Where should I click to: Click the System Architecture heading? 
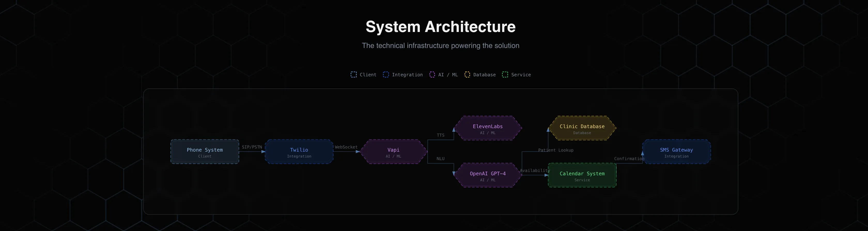point(441,27)
